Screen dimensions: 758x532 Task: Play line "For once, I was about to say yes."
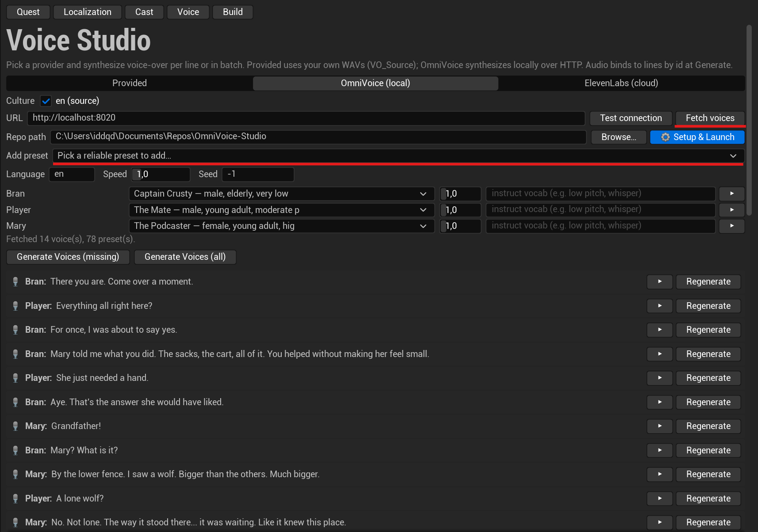(659, 330)
